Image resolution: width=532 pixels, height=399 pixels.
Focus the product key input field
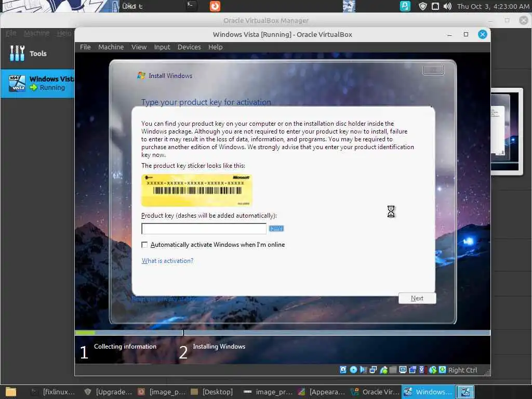click(204, 229)
